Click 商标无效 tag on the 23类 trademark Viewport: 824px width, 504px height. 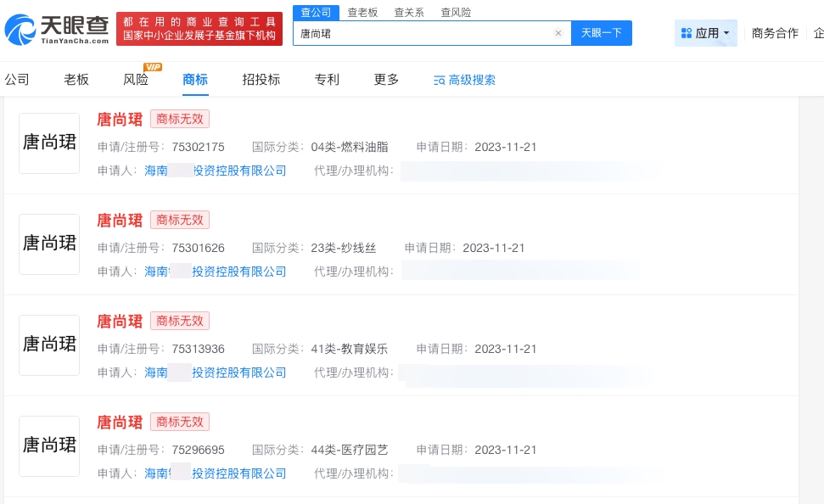click(180, 220)
